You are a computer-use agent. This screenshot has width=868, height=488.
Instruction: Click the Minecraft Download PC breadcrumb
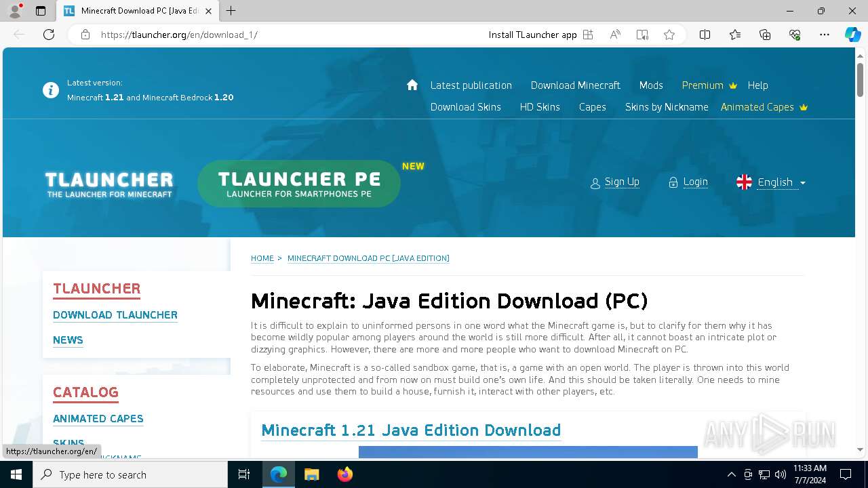tap(368, 258)
